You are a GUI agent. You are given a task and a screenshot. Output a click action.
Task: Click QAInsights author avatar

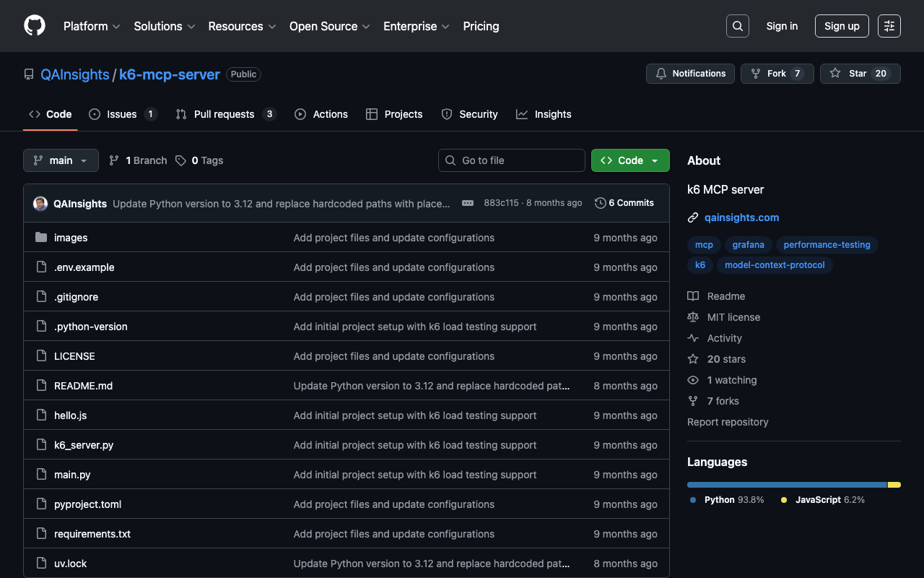click(x=40, y=204)
